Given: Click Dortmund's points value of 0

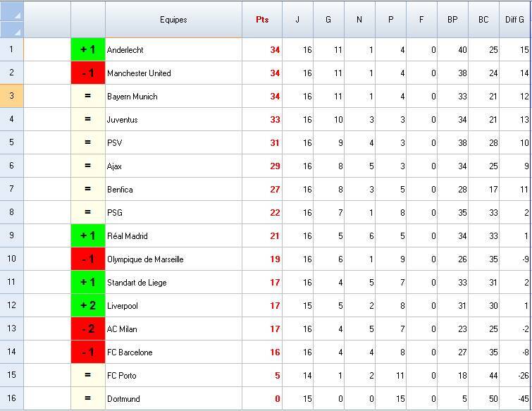Looking at the screenshot, I should click(x=262, y=399).
